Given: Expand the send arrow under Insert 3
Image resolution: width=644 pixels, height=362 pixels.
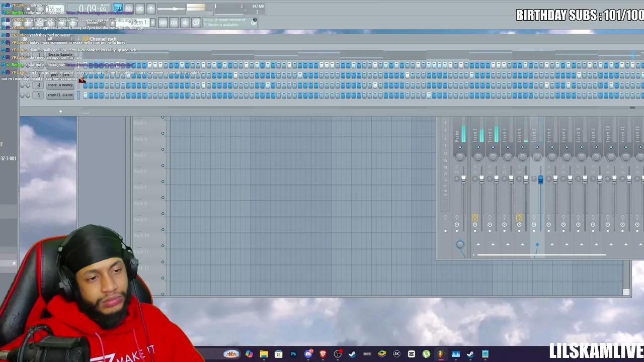Looking at the screenshot, I should click(x=508, y=244).
